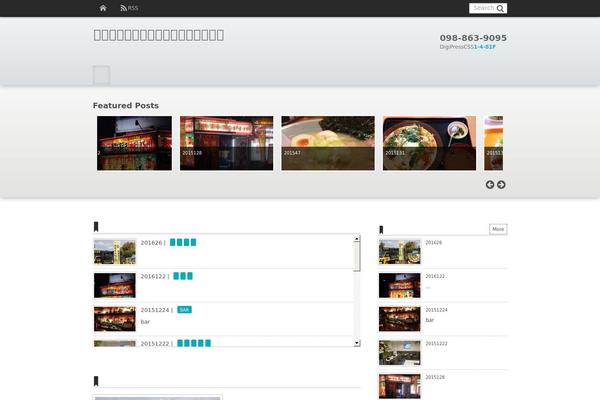Open sidebar thumbnail for post 20151224
Viewport: 600px width, 400px height.
pos(399,319)
